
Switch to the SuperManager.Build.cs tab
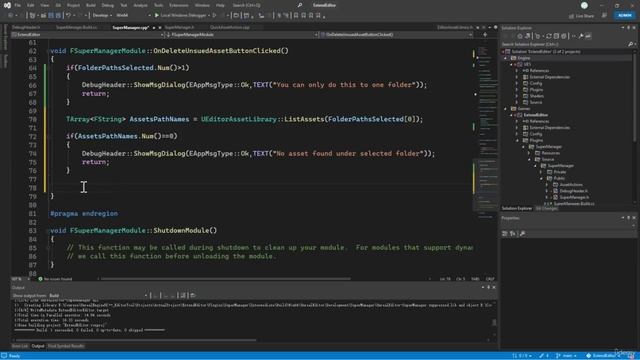coord(76,27)
